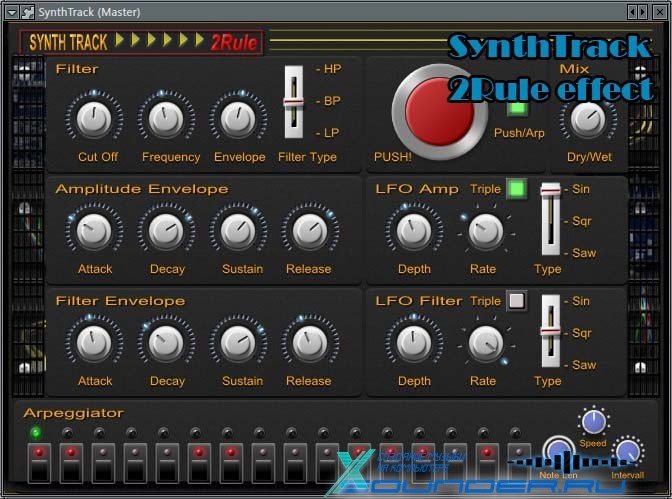The width and height of the screenshot is (672, 499).
Task: Click the Dry/Wet mix knob
Action: point(588,119)
